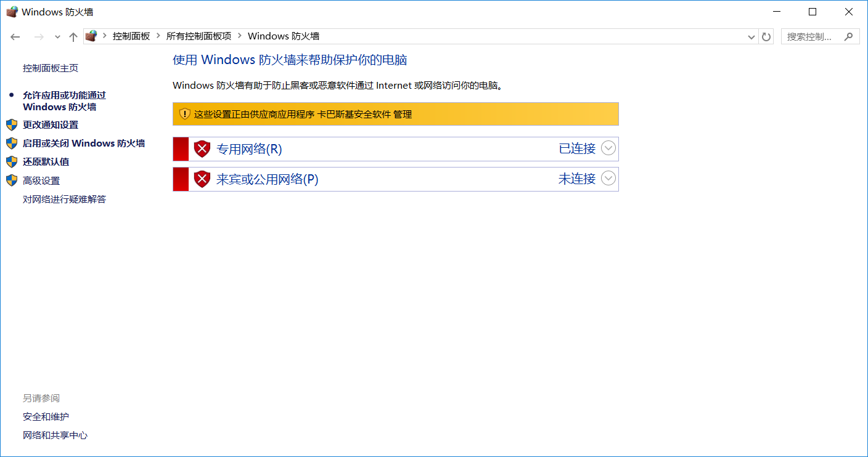Open 更改通知设置 link
Image resolution: width=868 pixels, height=457 pixels.
click(x=51, y=125)
